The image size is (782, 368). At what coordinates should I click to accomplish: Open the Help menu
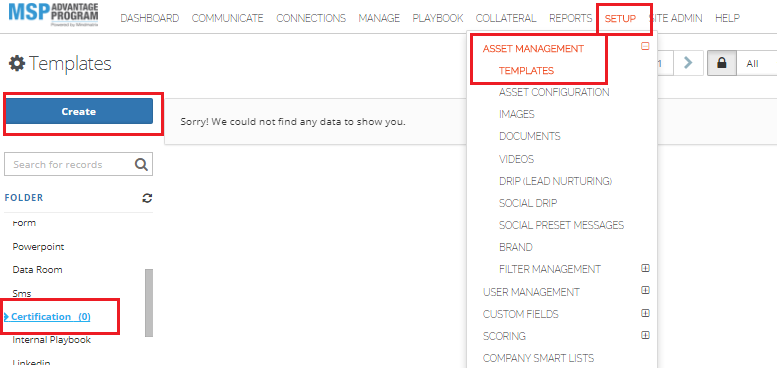pos(727,18)
